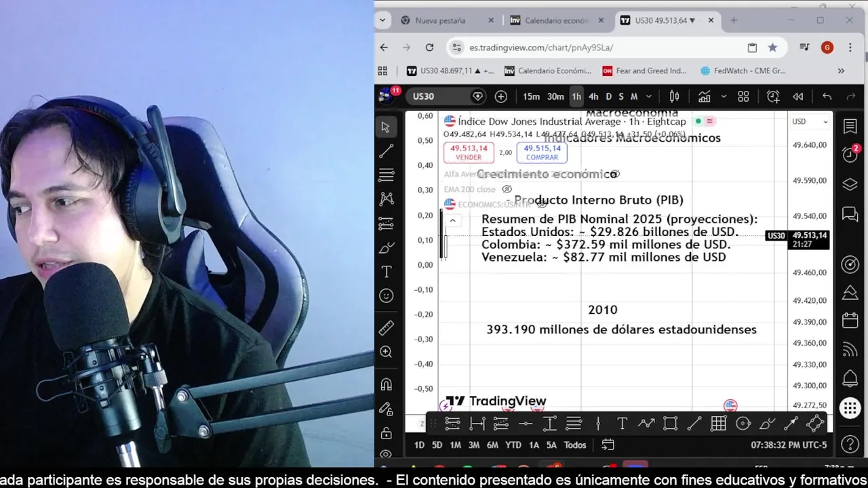
Task: Undo the last chart action
Action: [x=827, y=96]
